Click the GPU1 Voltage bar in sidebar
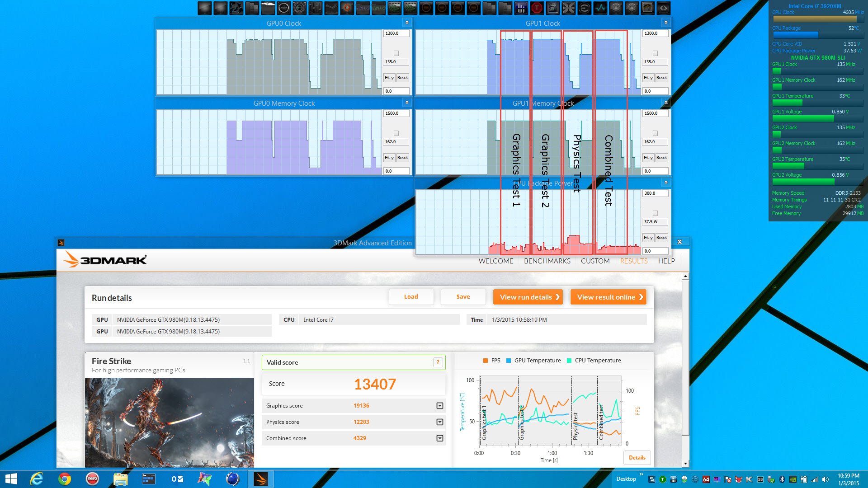Image resolution: width=868 pixels, height=488 pixels. [817, 118]
